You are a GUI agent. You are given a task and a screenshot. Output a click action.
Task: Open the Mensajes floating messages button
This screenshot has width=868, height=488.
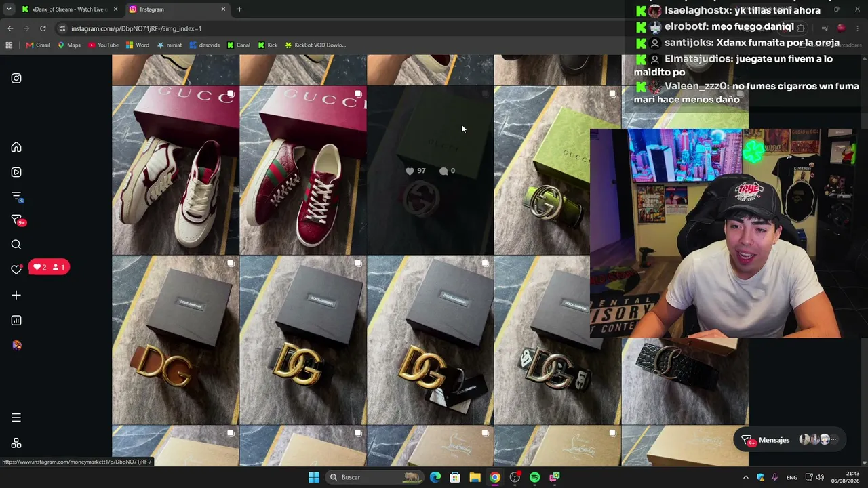click(x=791, y=440)
